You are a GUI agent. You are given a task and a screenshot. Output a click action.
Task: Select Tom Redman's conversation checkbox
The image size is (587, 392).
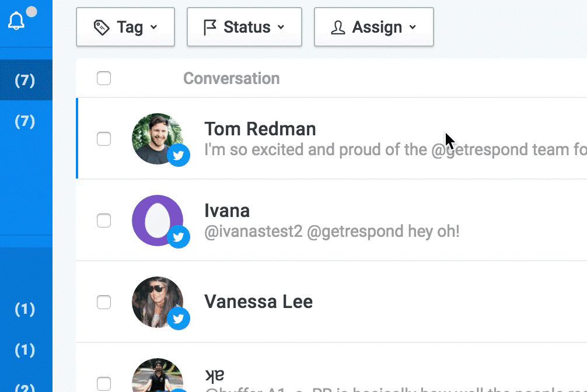click(104, 139)
